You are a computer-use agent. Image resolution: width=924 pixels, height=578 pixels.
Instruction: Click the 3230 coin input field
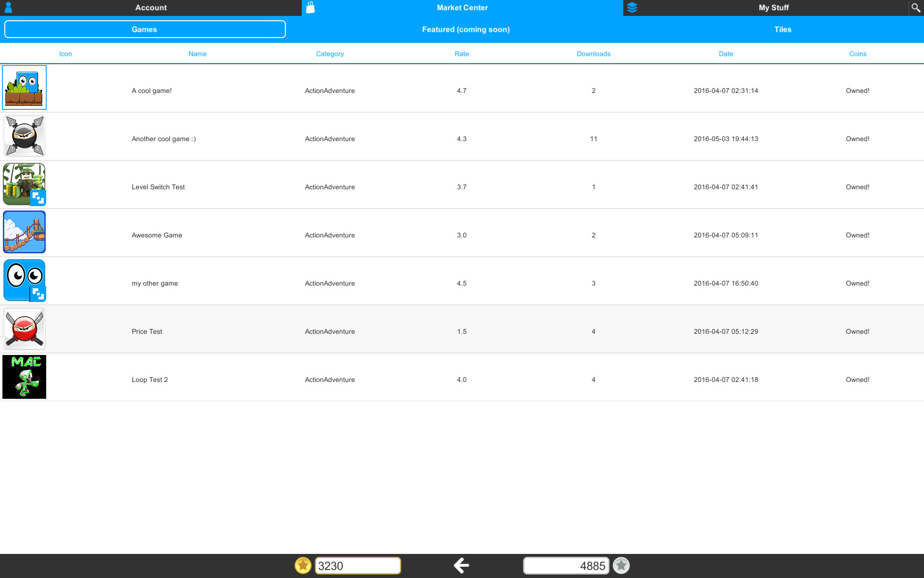358,565
